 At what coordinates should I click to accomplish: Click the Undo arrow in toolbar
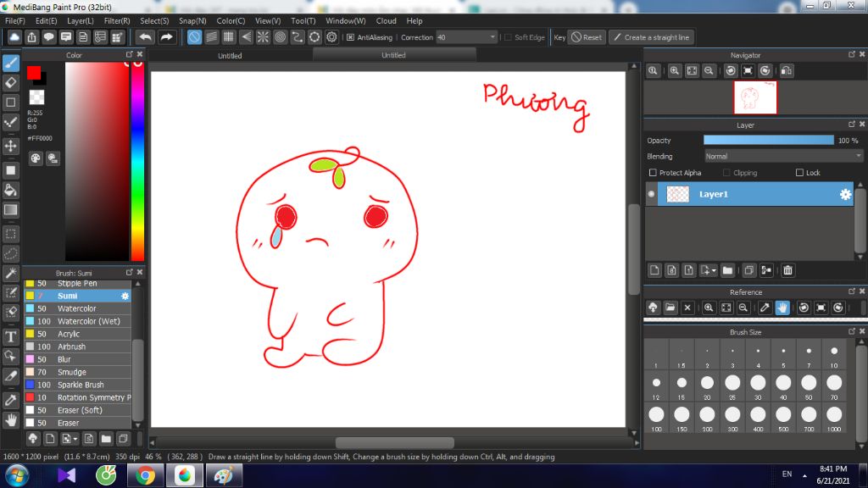coord(146,37)
